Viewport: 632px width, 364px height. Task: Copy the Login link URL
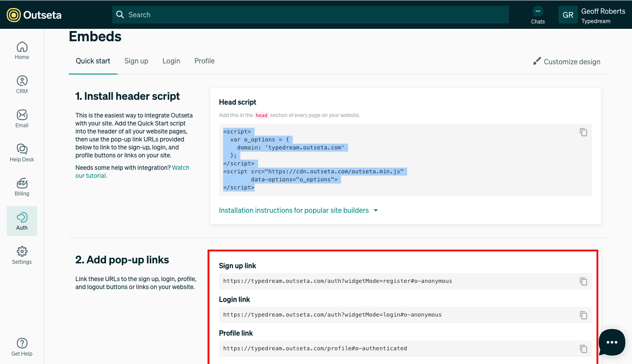click(584, 315)
